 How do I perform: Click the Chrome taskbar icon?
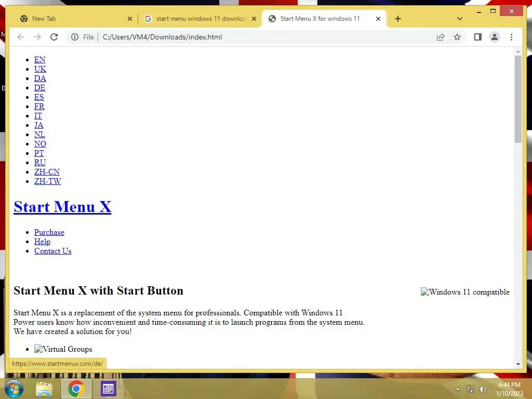click(x=76, y=389)
